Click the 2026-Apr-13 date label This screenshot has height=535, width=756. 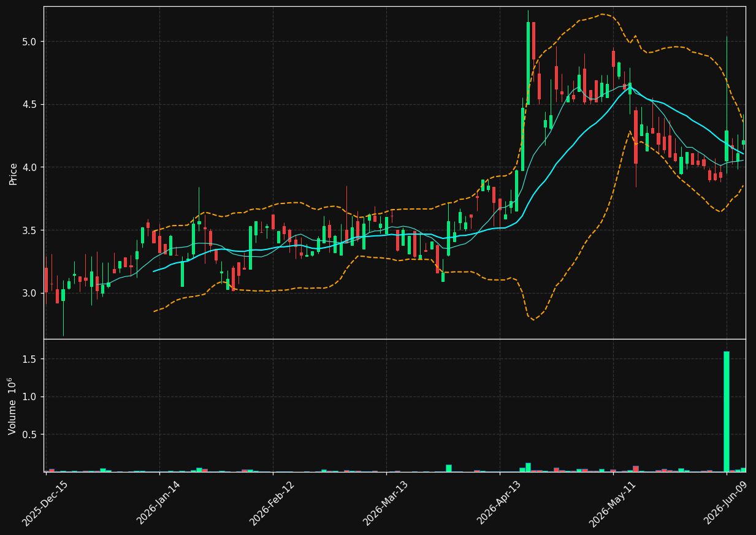point(498,504)
